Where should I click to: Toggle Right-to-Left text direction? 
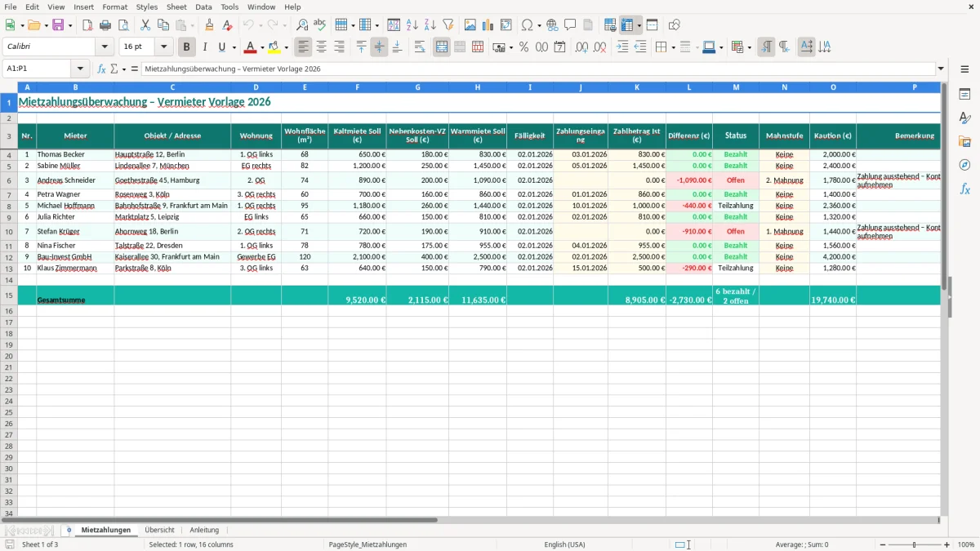784,47
